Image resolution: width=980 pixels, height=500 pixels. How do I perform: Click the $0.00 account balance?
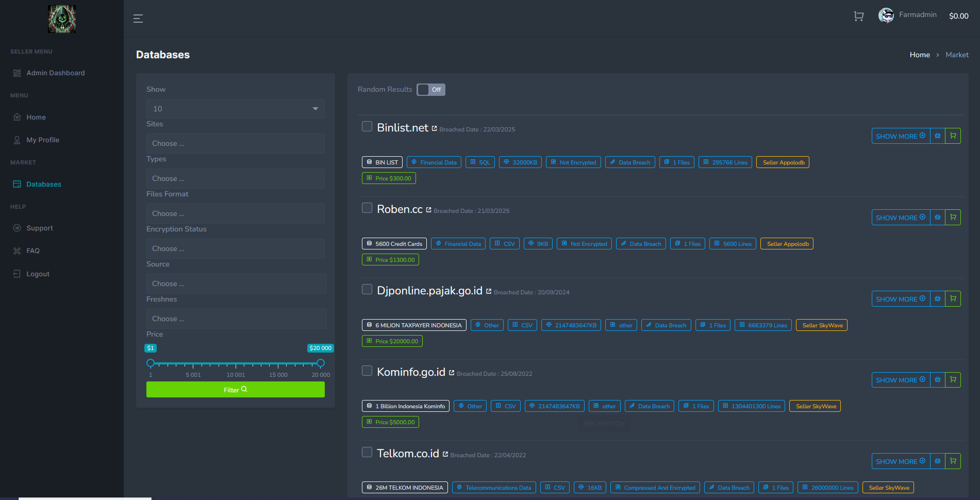959,16
